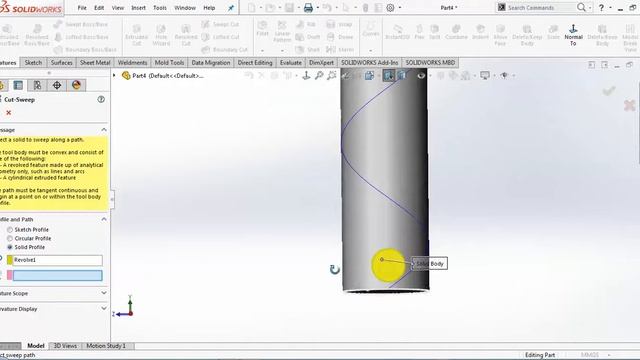Open the Window menu

pos(185,8)
